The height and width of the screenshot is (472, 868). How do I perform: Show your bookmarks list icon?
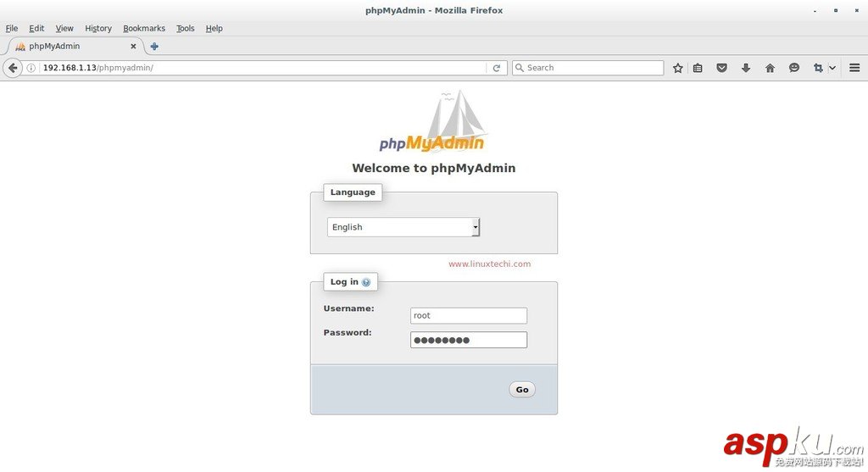pos(698,68)
